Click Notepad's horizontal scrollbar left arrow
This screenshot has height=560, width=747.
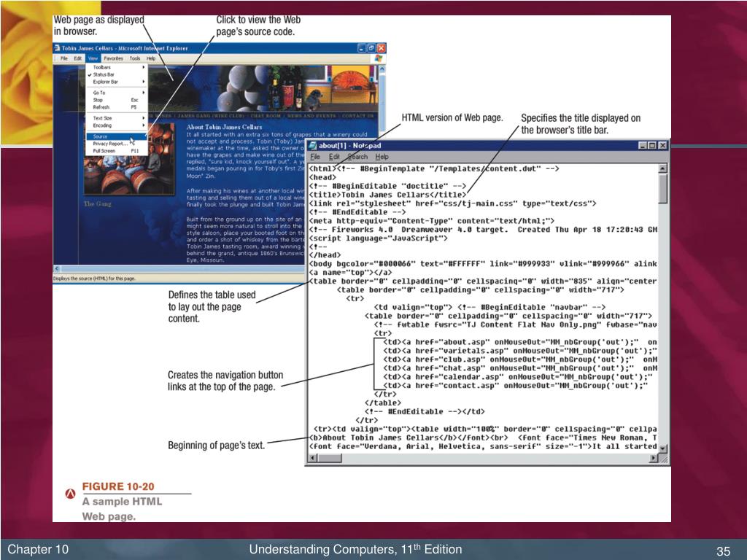click(x=312, y=458)
